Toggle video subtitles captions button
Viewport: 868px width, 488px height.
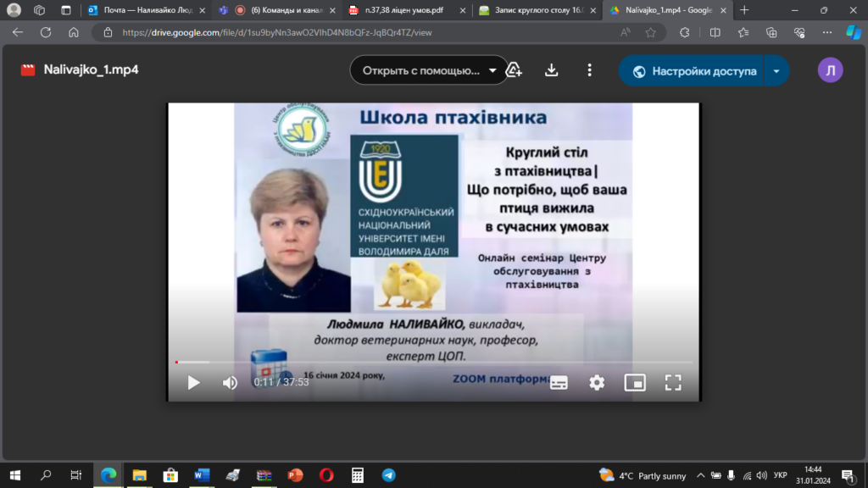(x=559, y=383)
